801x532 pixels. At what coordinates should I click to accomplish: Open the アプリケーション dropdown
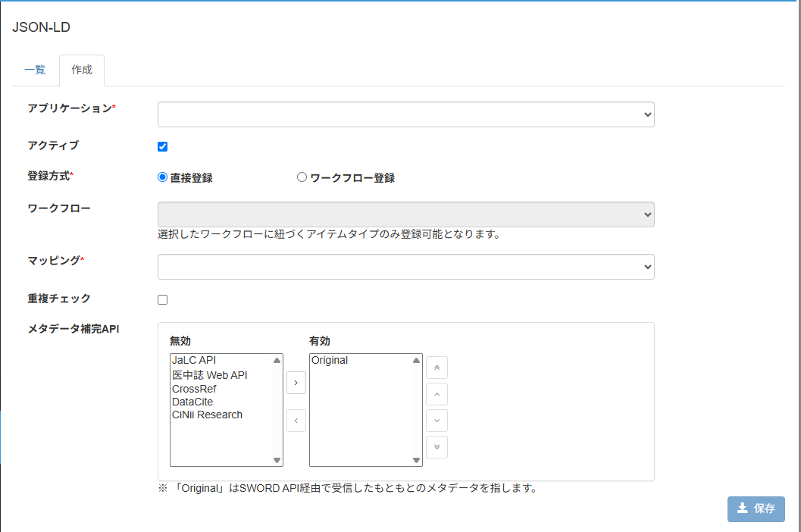click(x=405, y=114)
